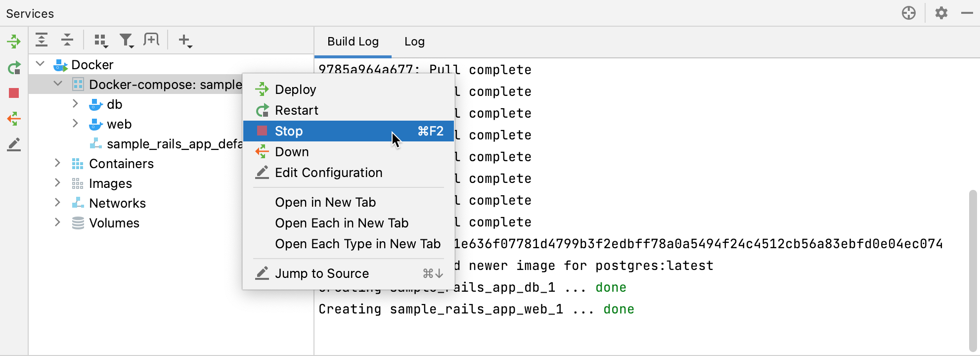Select the Deploy icon in the left toolbar

click(14, 42)
